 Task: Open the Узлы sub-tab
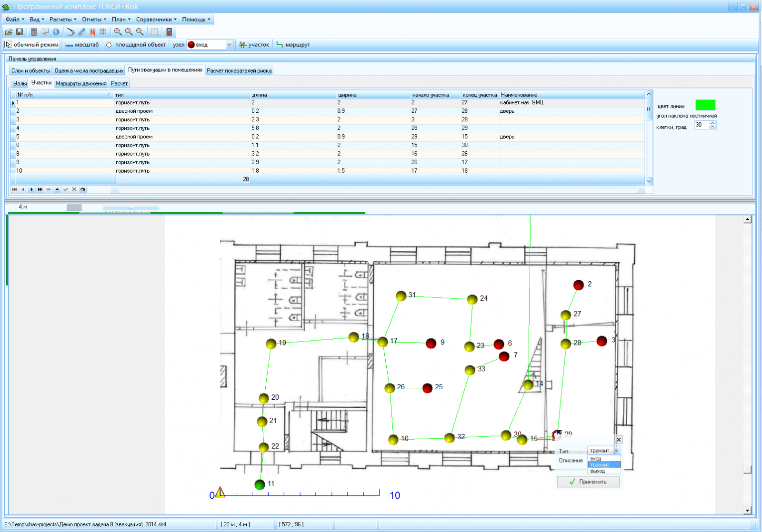coord(20,83)
